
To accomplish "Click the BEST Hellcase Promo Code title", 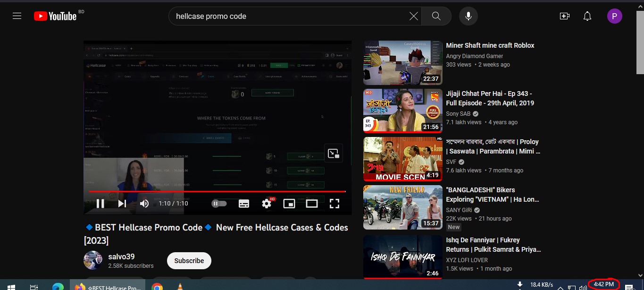I will pyautogui.click(x=216, y=234).
